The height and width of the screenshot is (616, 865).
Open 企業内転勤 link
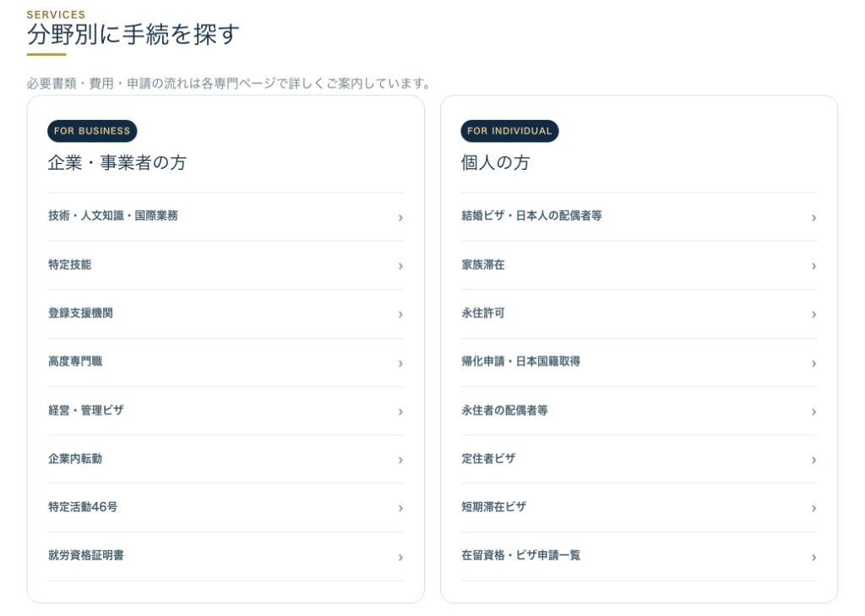(x=226, y=459)
